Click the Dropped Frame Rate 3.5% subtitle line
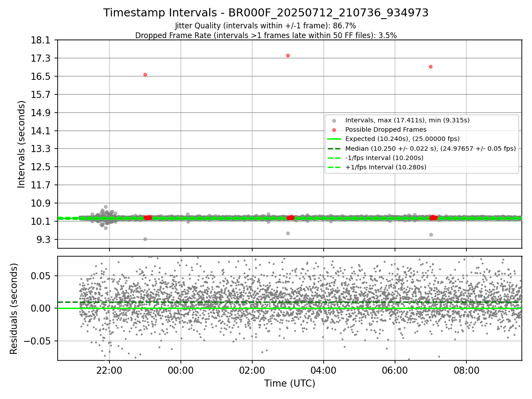This screenshot has height=399, width=532. (x=266, y=35)
